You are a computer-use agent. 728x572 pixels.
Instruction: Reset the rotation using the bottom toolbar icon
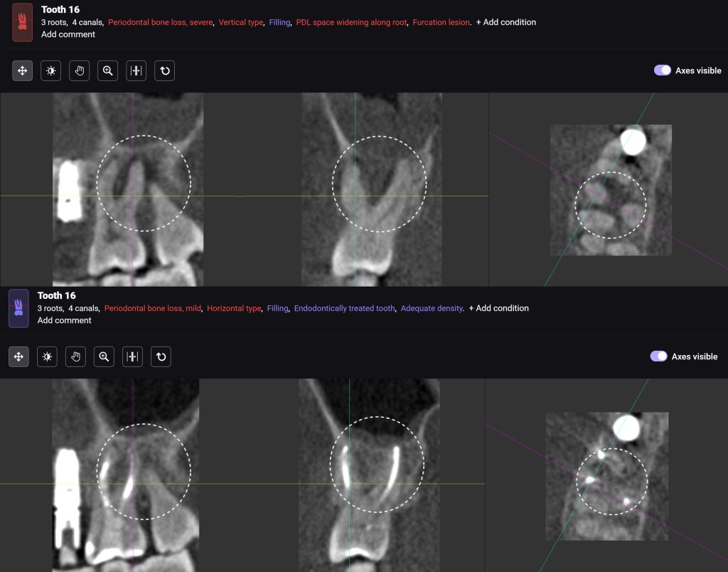161,356
